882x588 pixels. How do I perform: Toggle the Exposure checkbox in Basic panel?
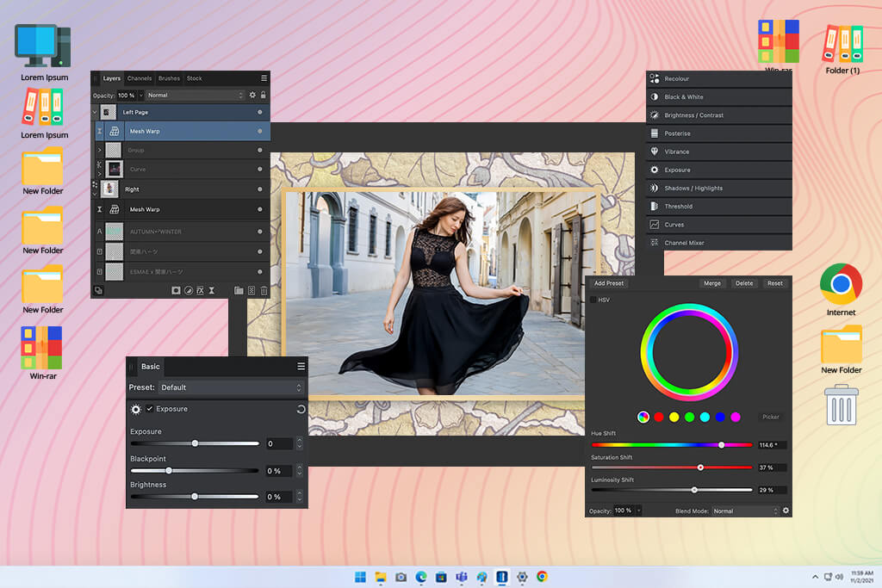coord(150,409)
